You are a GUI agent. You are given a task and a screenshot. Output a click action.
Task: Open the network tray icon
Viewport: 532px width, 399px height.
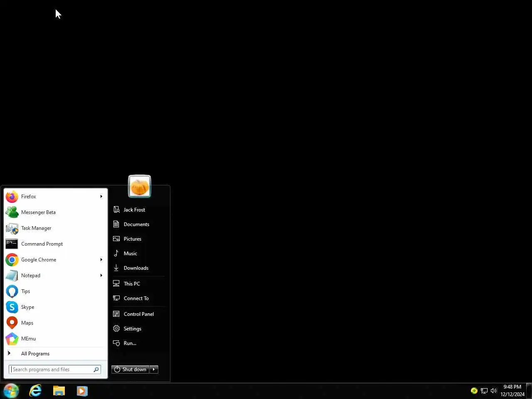point(484,391)
